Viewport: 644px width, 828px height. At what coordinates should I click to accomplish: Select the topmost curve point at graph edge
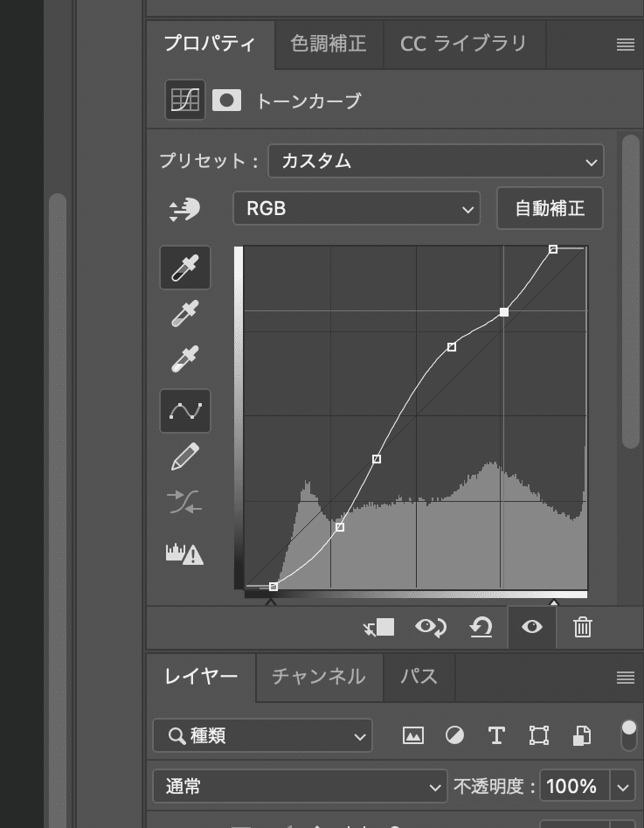coord(552,248)
